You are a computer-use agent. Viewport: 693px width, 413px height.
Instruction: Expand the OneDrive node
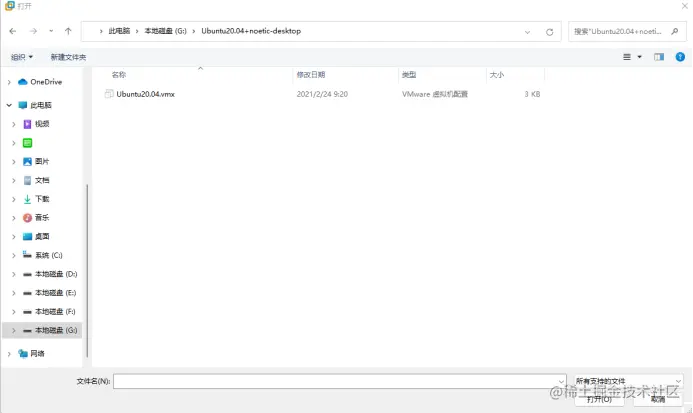coord(9,82)
